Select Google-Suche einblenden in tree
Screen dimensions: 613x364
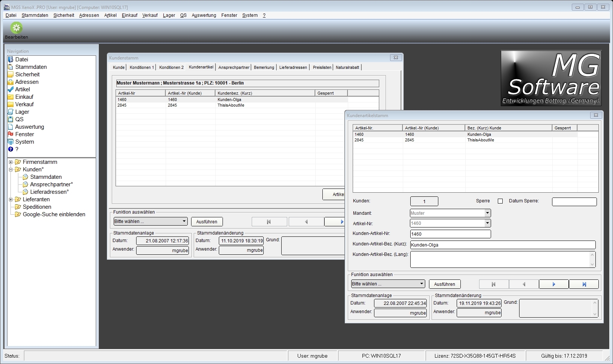(x=54, y=214)
